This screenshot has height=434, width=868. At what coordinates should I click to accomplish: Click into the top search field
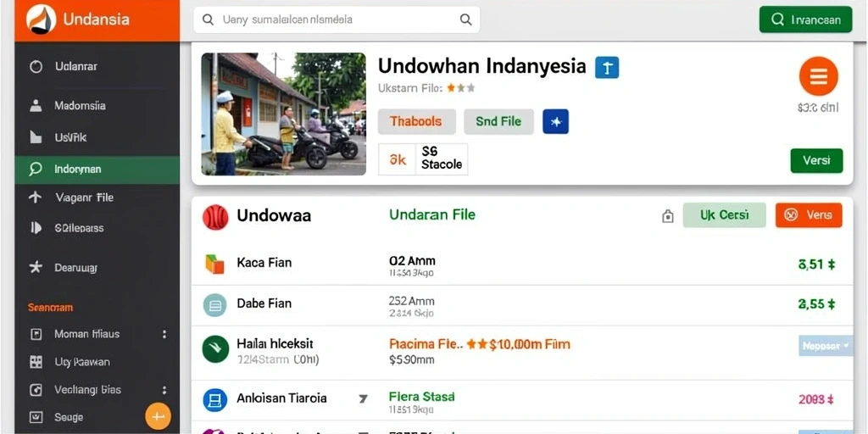pyautogui.click(x=337, y=20)
